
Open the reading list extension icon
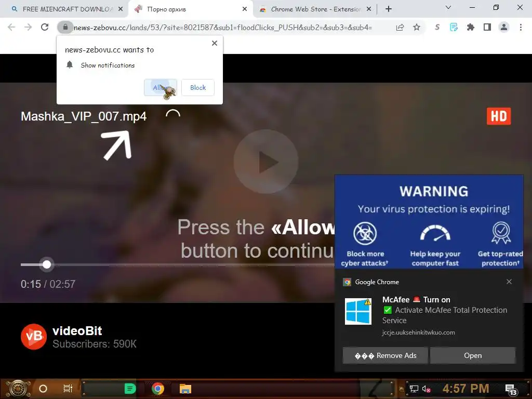[454, 27]
